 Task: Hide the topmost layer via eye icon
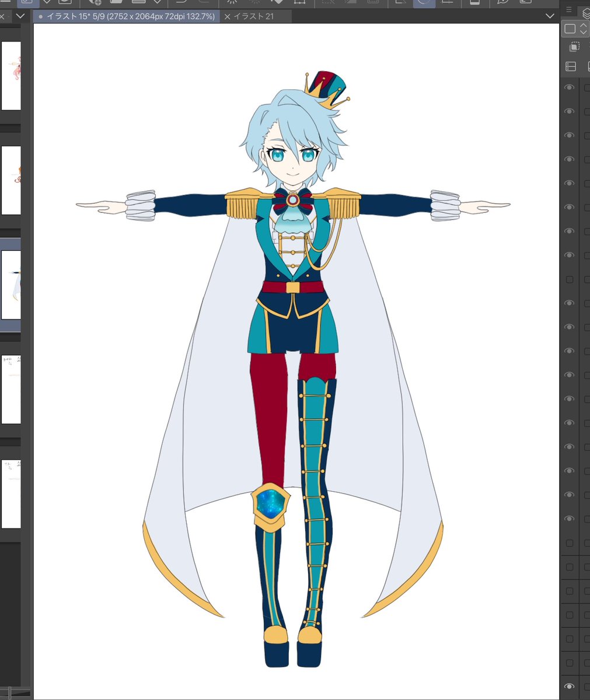click(570, 87)
